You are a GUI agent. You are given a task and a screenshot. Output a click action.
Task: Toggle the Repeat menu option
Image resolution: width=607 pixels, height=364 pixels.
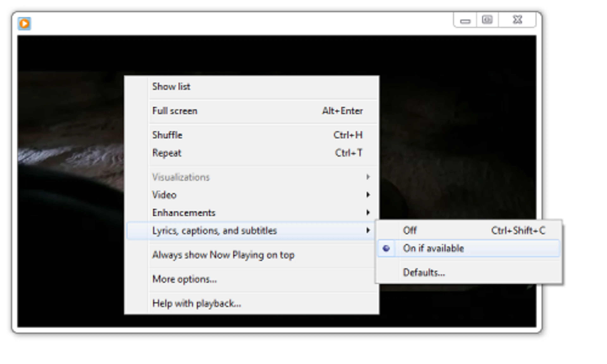point(167,153)
